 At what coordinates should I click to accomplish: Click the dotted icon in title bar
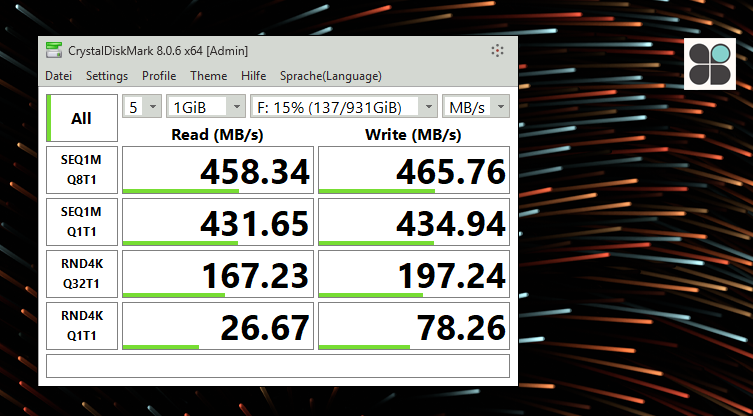[498, 50]
